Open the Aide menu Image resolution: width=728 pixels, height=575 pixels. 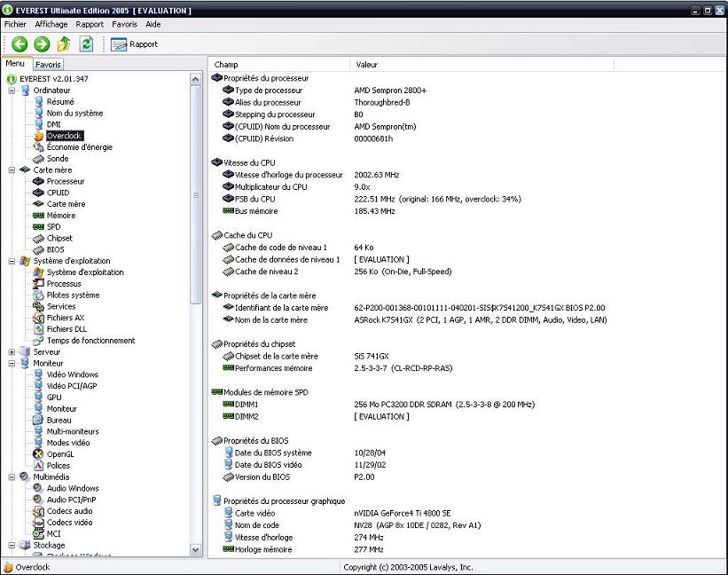[x=153, y=24]
